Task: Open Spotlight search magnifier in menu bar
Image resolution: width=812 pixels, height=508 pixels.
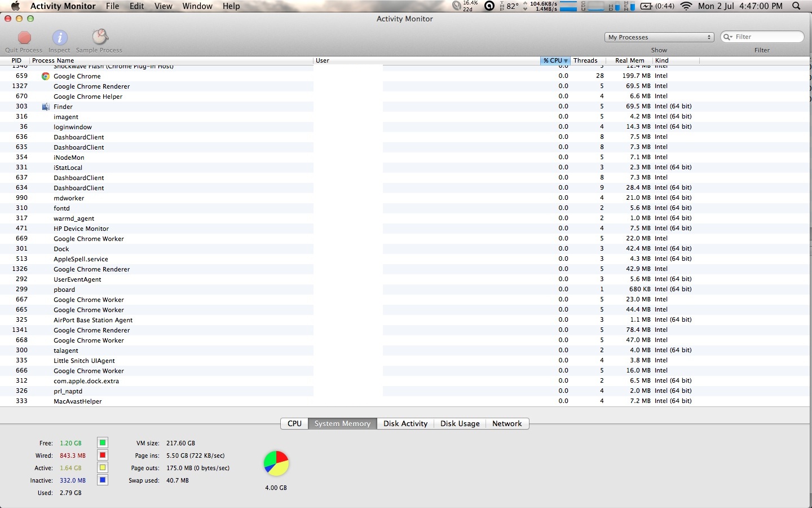Action: pyautogui.click(x=796, y=6)
